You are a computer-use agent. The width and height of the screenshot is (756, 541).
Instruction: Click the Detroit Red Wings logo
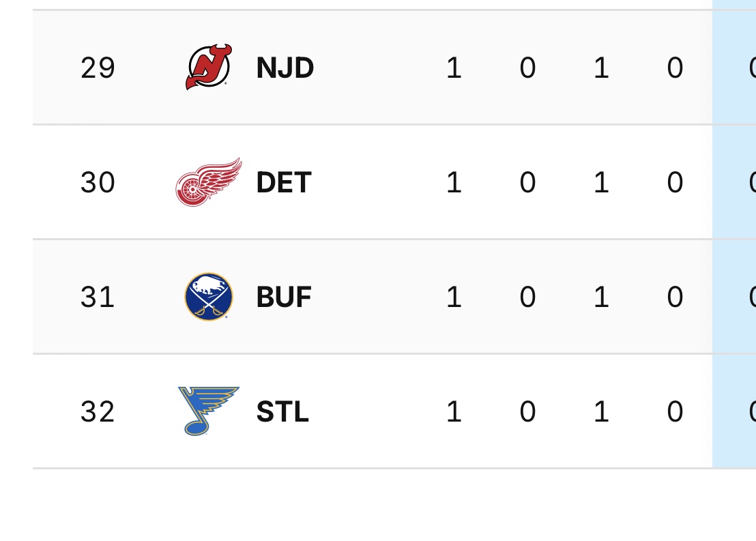tap(209, 182)
